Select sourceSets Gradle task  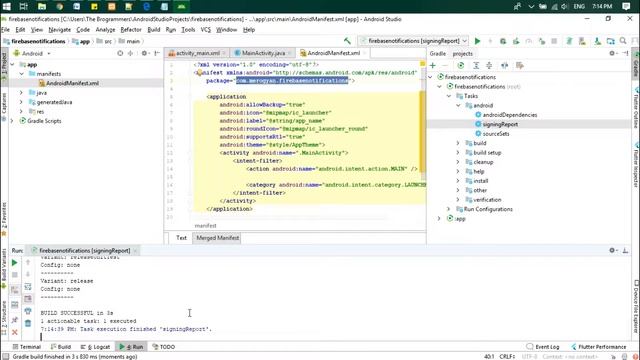point(496,133)
